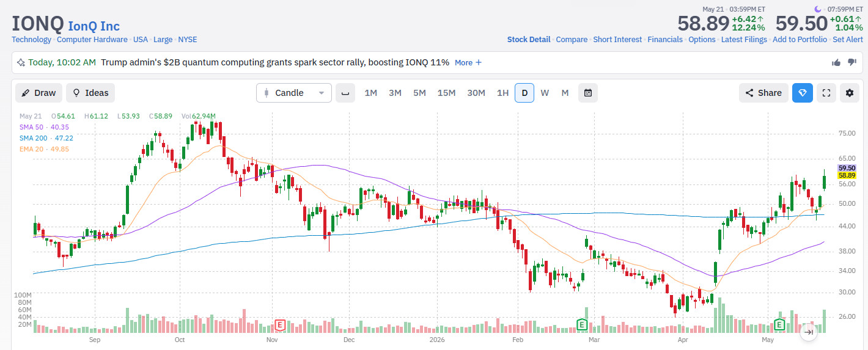Switch to the W weekly interval
868x350 pixels.
[545, 93]
